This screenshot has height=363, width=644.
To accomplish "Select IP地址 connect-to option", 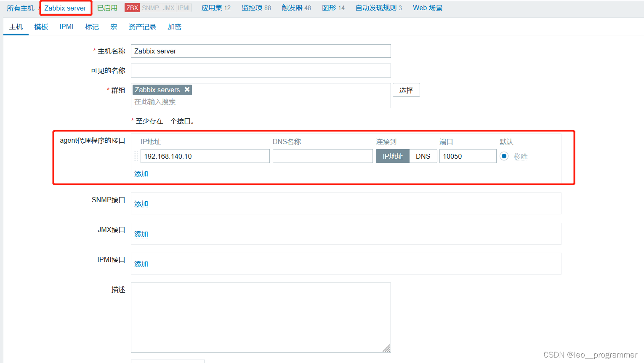I will coord(393,156).
